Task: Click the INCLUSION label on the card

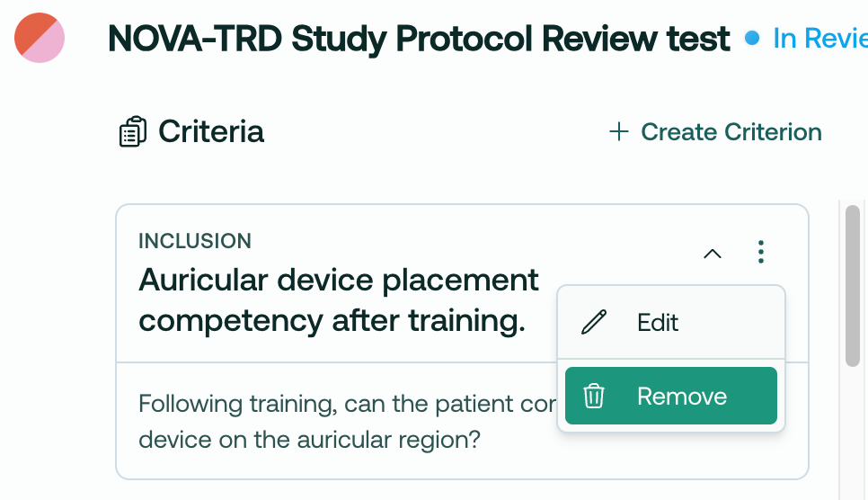Action: [195, 241]
